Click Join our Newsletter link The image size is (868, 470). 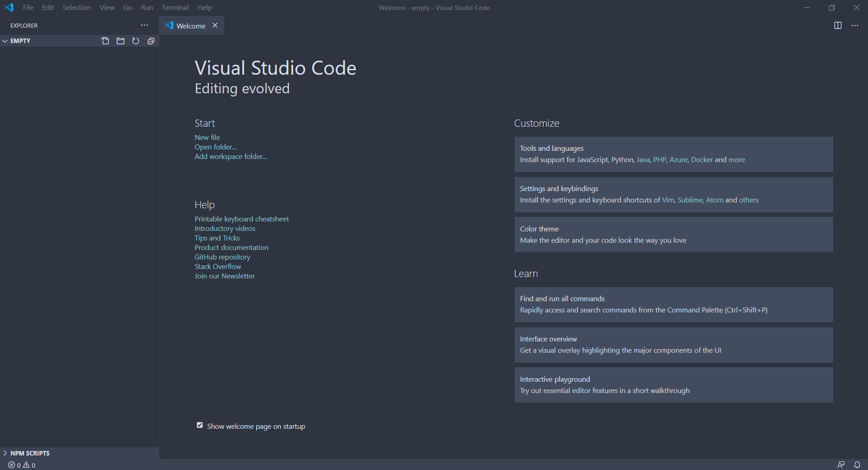pyautogui.click(x=224, y=276)
